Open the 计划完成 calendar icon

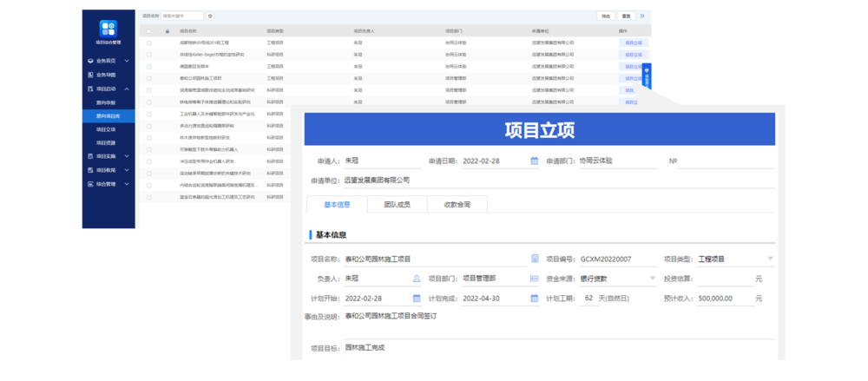tap(535, 298)
